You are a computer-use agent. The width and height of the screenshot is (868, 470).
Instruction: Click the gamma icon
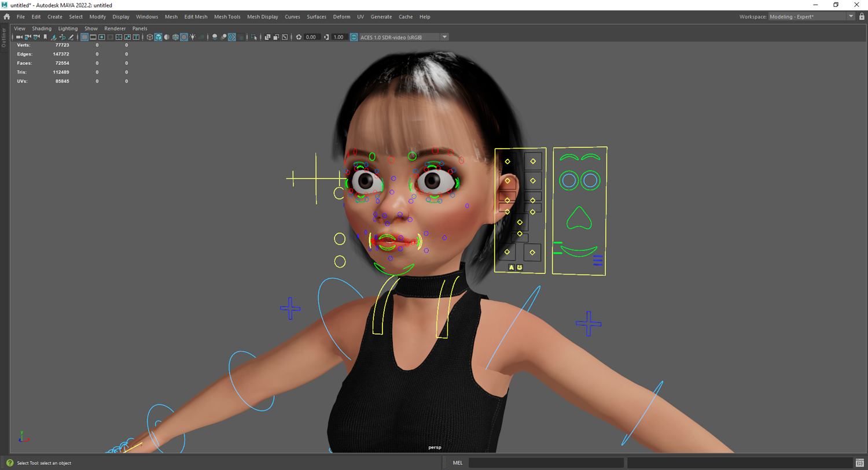pos(327,37)
